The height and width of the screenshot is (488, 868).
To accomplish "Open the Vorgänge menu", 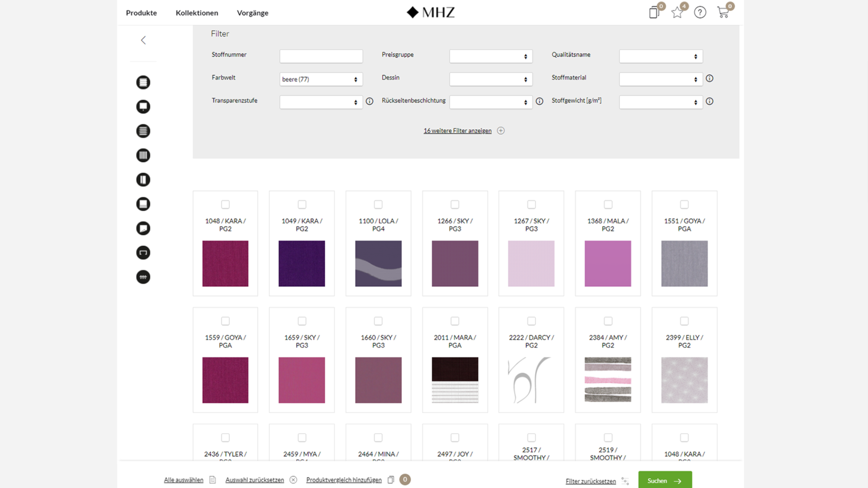I will point(252,13).
